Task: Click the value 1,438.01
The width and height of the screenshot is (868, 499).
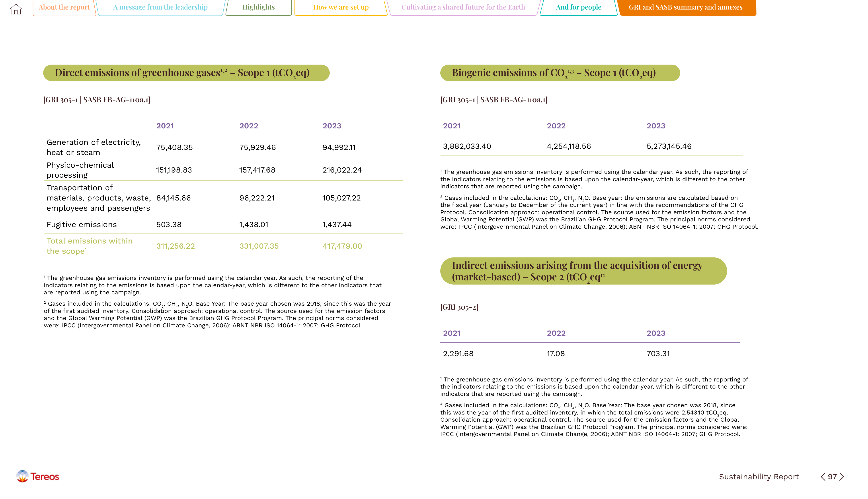Action: point(254,225)
